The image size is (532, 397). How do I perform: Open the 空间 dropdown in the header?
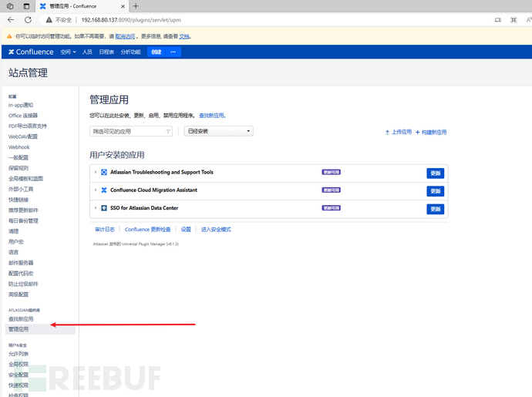(x=68, y=52)
